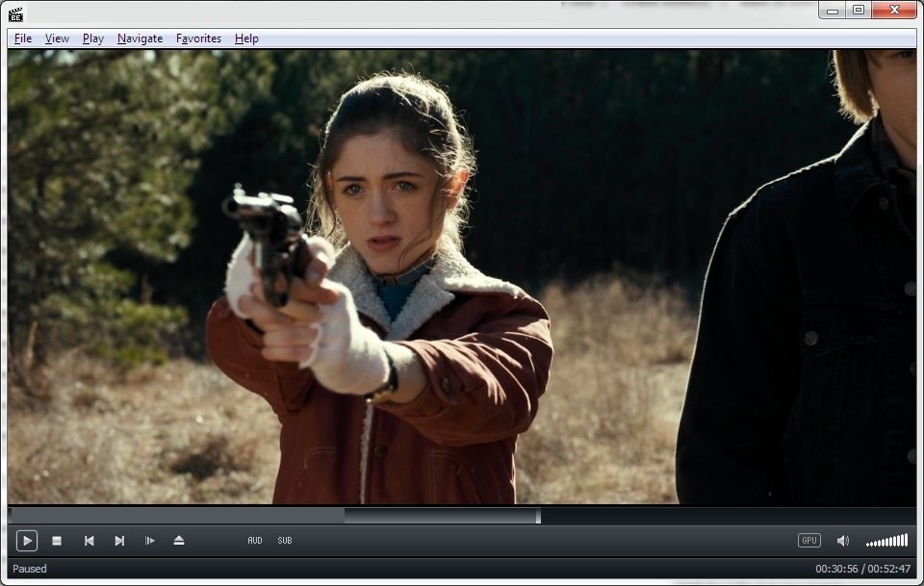The height and width of the screenshot is (586, 924).
Task: Open the Favorites menu
Action: (198, 38)
